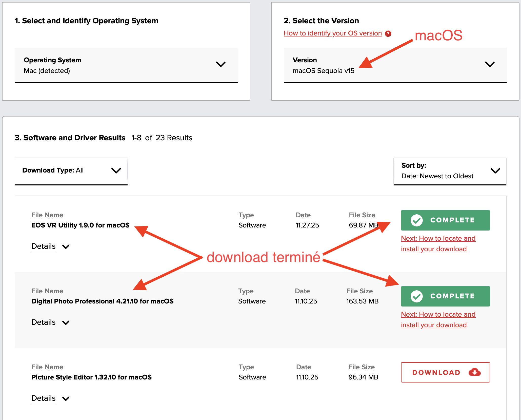Click the checkmark icon on EOS VR Utility Complete button
Viewport: 521px width, 420px height.
coord(416,220)
